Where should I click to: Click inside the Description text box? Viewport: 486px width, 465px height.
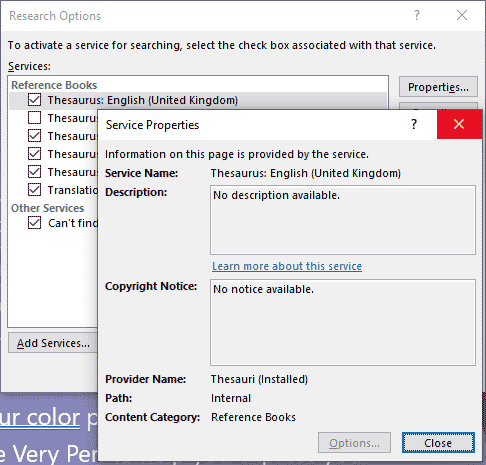343,220
